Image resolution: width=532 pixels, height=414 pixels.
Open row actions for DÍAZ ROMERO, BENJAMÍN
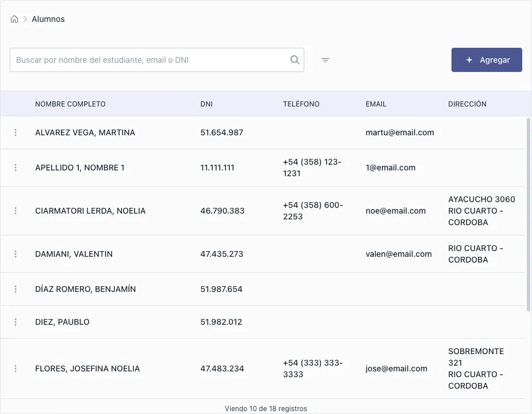pyautogui.click(x=16, y=289)
